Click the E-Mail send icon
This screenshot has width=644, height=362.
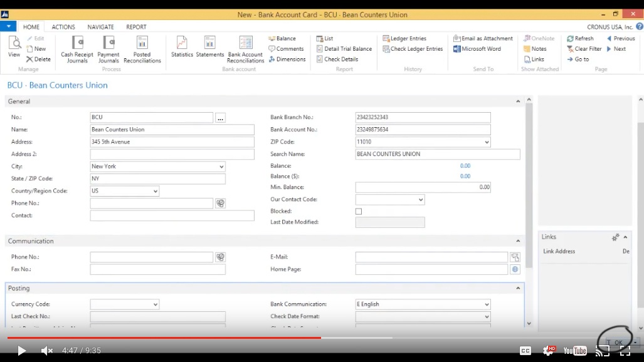tap(515, 257)
